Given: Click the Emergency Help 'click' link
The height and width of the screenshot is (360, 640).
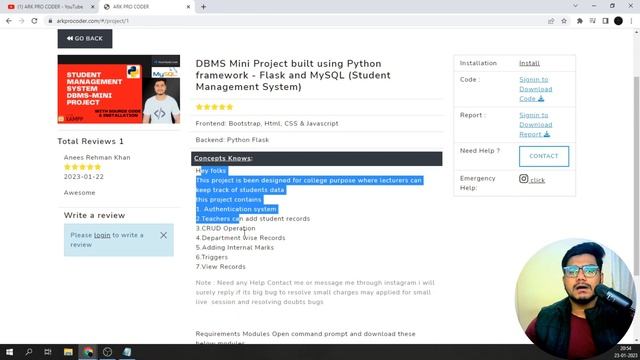Looking at the screenshot, I should pyautogui.click(x=538, y=180).
